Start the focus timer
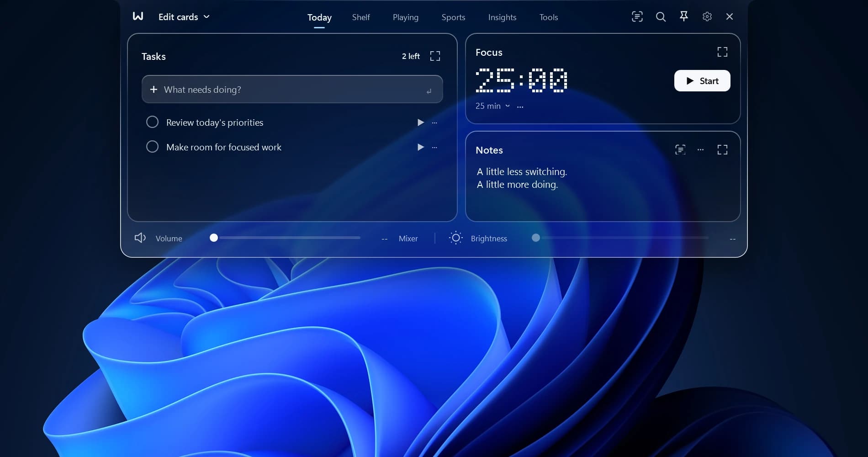The width and height of the screenshot is (868, 457). point(702,81)
